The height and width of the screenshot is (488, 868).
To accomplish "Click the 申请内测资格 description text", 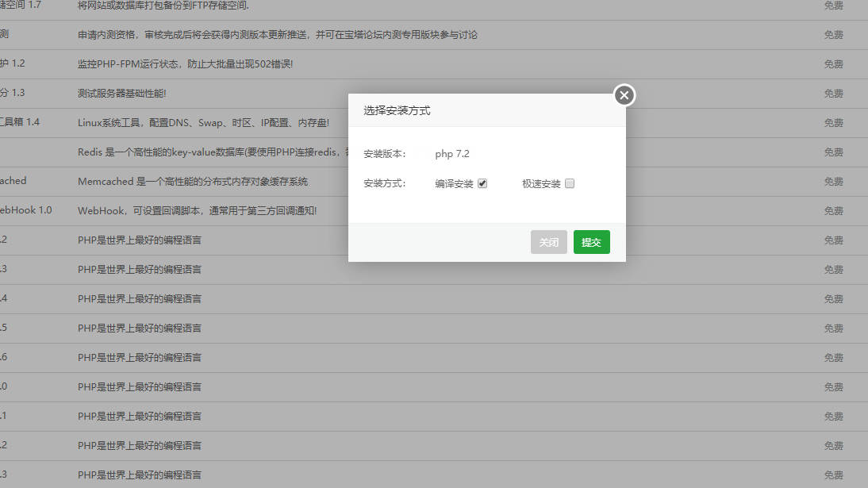I will (x=278, y=35).
